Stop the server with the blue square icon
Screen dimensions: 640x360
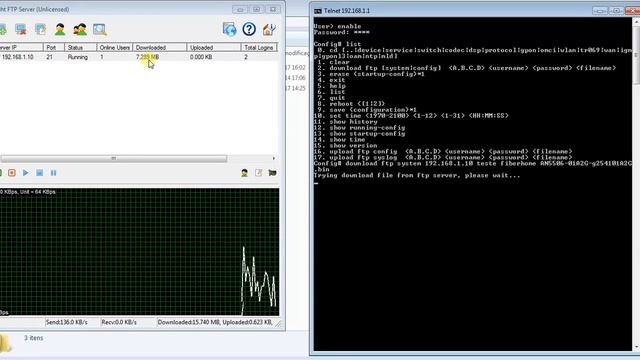tap(40, 173)
